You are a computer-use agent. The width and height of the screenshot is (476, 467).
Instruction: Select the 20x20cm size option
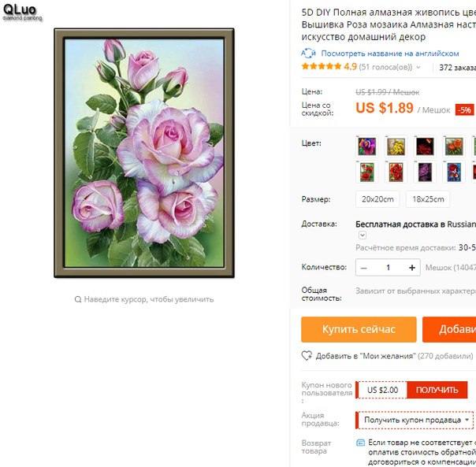tap(377, 199)
